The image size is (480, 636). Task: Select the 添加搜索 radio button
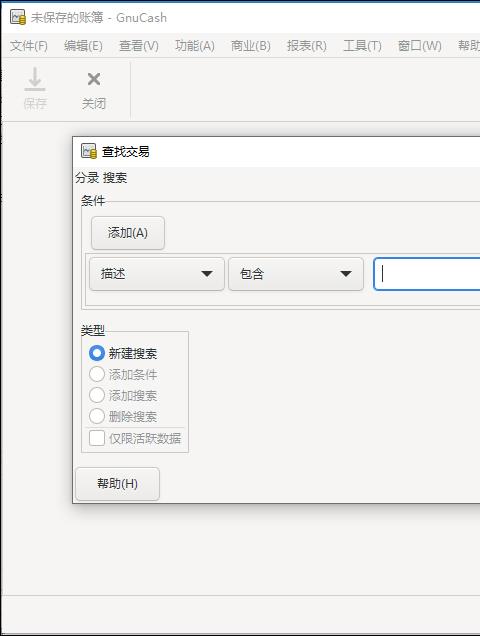point(97,395)
